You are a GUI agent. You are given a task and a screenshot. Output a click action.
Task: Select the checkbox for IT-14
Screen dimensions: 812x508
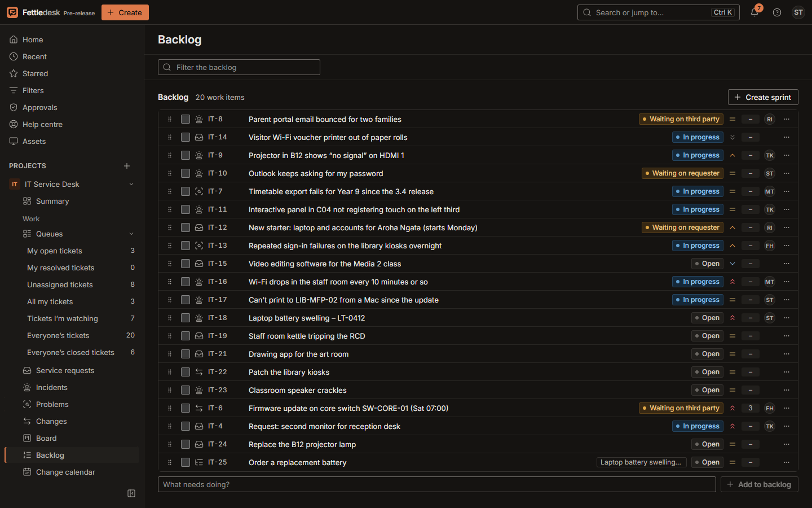(186, 137)
